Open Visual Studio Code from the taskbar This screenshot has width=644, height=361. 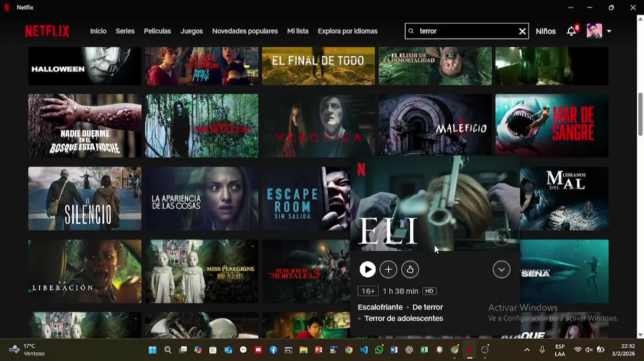[364, 350]
